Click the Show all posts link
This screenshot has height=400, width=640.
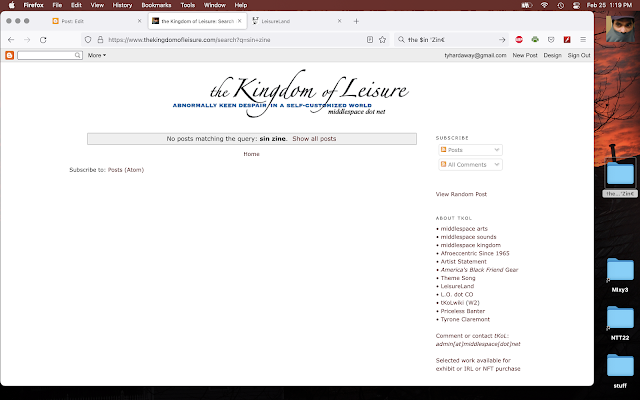click(314, 139)
